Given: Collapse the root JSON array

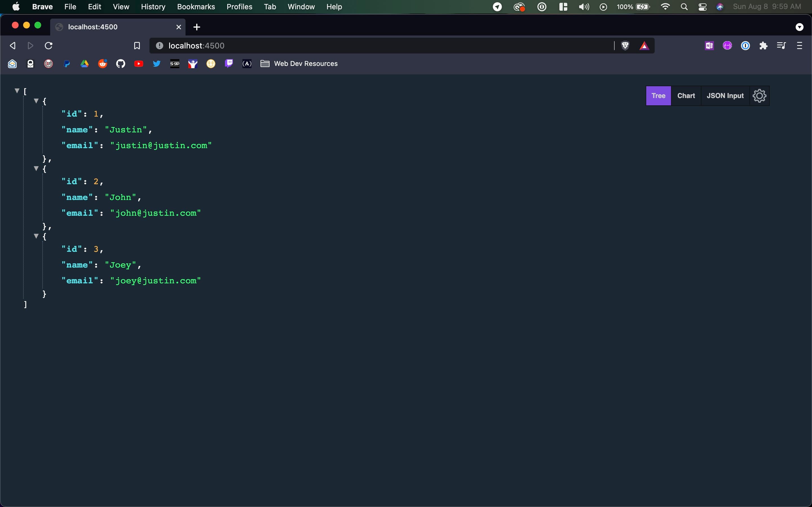Looking at the screenshot, I should tap(16, 90).
